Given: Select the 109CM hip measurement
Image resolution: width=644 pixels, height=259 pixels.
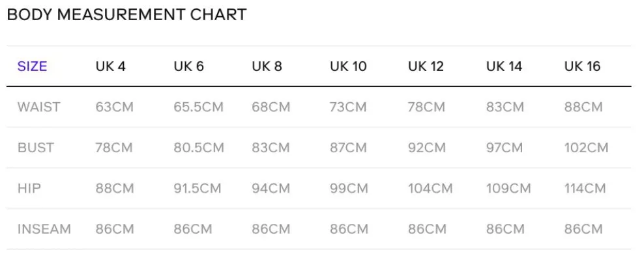Looking at the screenshot, I should 508,188.
